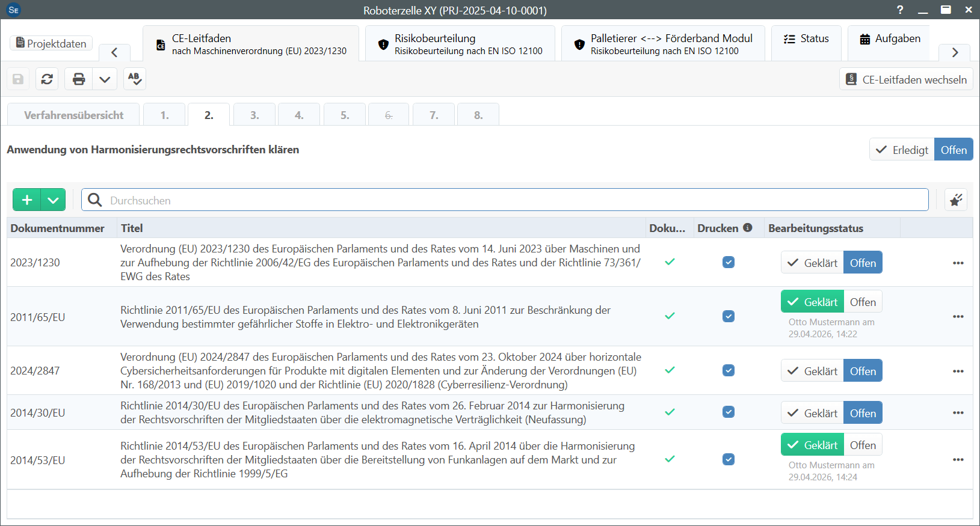Toggle Drucken checkbox for 2014/53/EU

coord(729,459)
